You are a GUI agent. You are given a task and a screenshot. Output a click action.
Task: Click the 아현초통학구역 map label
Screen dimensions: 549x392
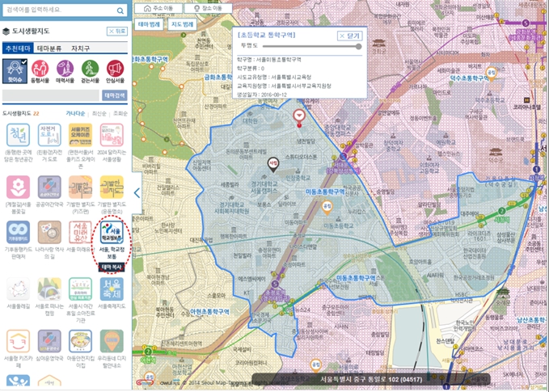pyautogui.click(x=209, y=311)
